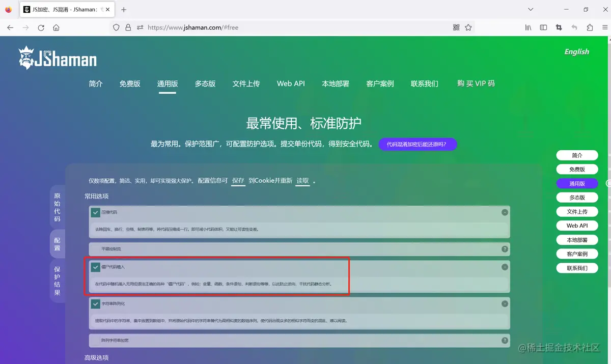The width and height of the screenshot is (611, 364).
Task: Click the Web API pill in the right sidebar
Action: pos(577,226)
